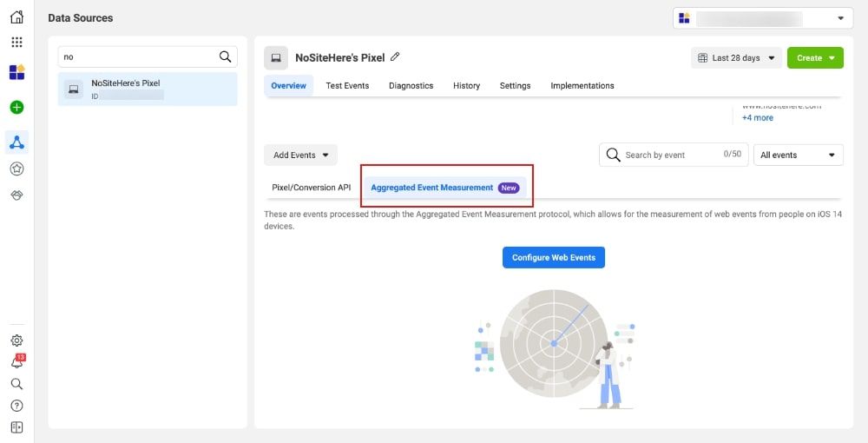
Task: Switch to the Test Events tab
Action: coord(347,85)
